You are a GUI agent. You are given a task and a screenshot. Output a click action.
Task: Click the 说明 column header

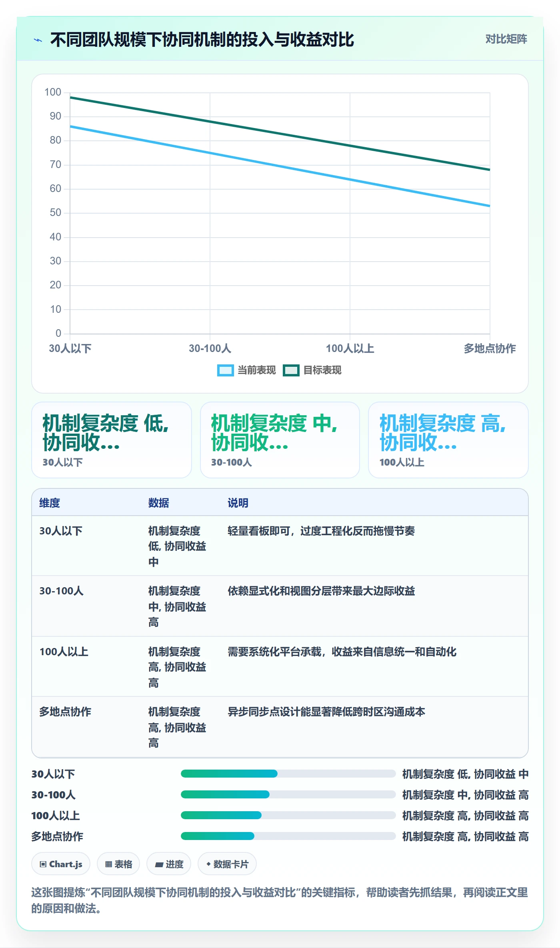tap(238, 503)
